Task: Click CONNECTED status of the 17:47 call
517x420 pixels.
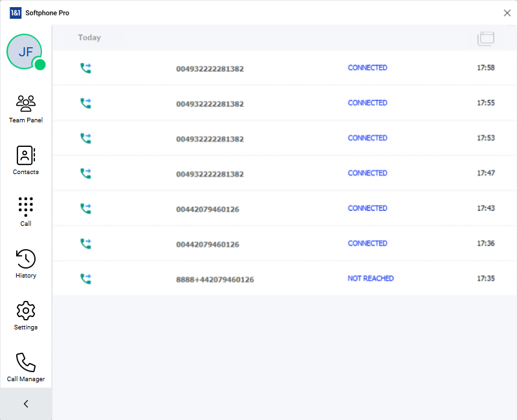Action: 367,173
